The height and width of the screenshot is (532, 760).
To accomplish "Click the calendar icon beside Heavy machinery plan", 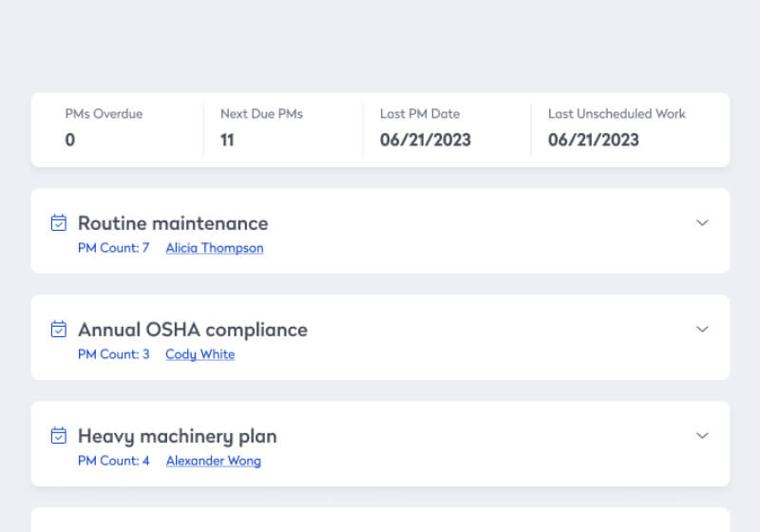I will (x=59, y=436).
